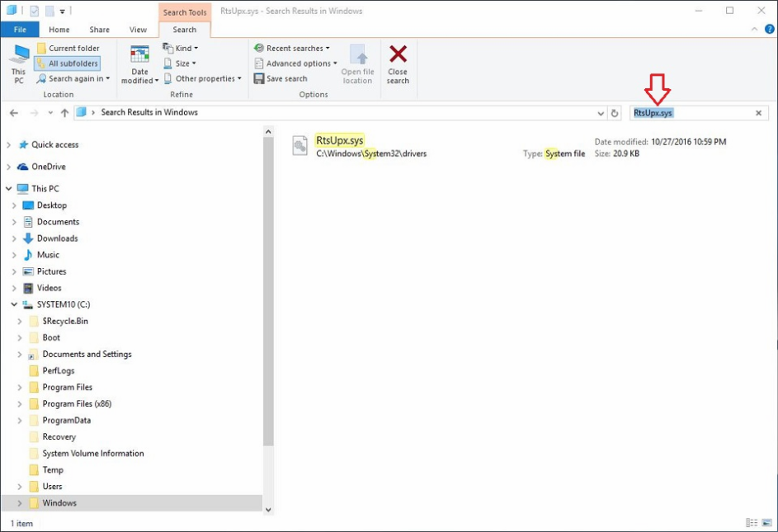Switch to the Share ribbon tab
Screen dimensions: 778x532
point(99,30)
